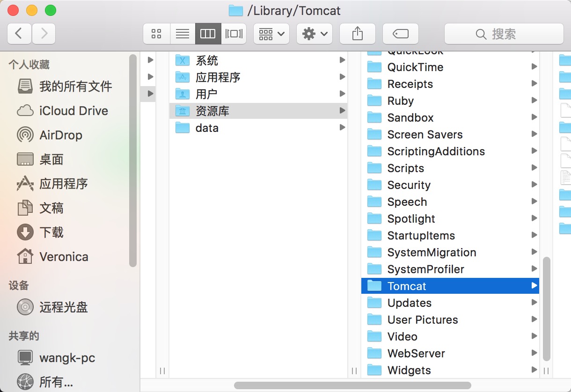This screenshot has height=392, width=571.
Task: Select the Ruby folder
Action: tap(450, 101)
